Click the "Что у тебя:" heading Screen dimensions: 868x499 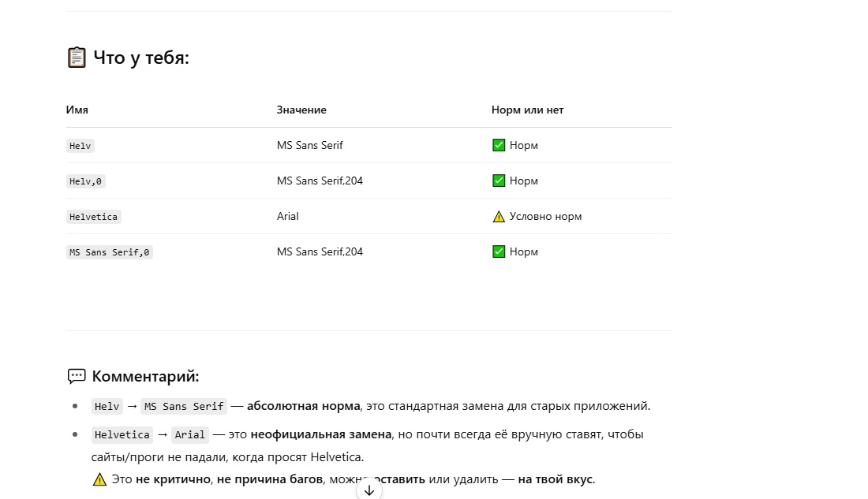[x=141, y=58]
